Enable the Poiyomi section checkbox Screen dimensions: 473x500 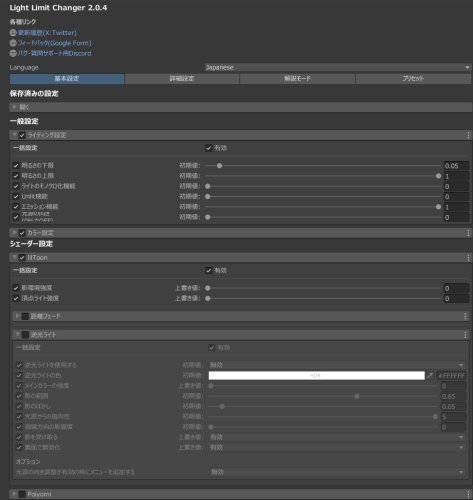[x=22, y=494]
